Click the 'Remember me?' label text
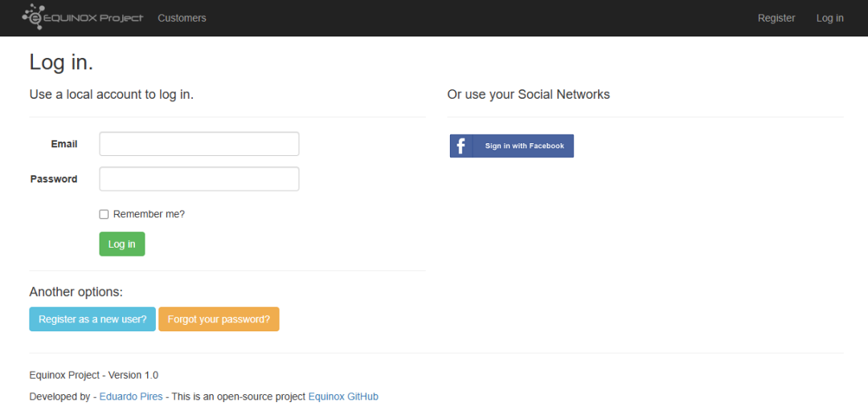 (x=149, y=214)
